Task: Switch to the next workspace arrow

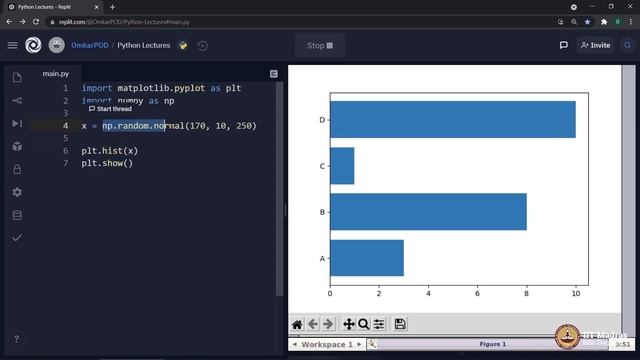Action: (359, 344)
